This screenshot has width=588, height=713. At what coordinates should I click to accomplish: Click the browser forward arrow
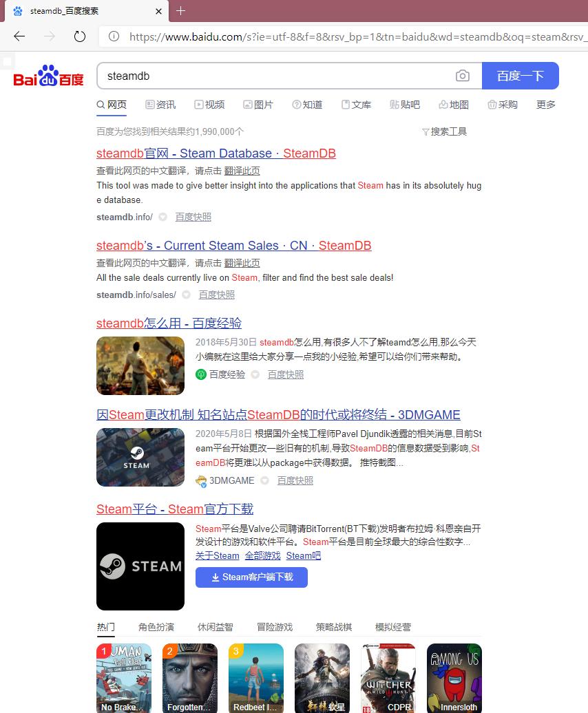(x=49, y=36)
